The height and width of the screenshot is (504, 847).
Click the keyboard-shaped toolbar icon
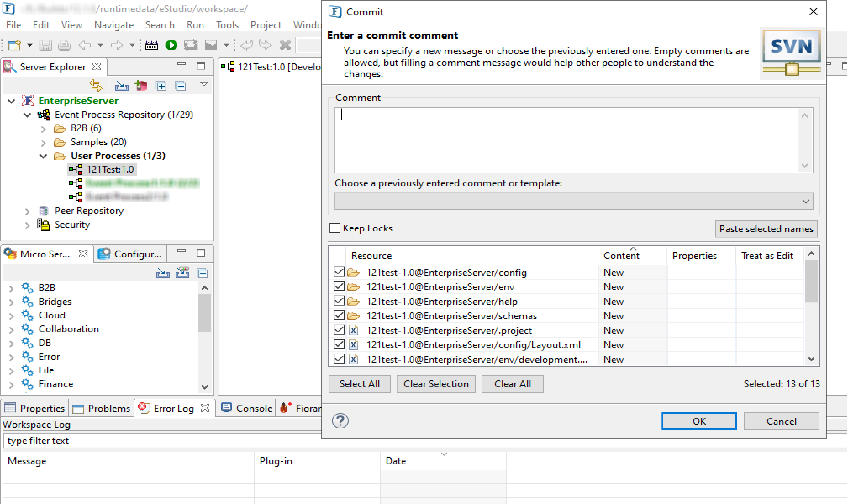tap(151, 45)
